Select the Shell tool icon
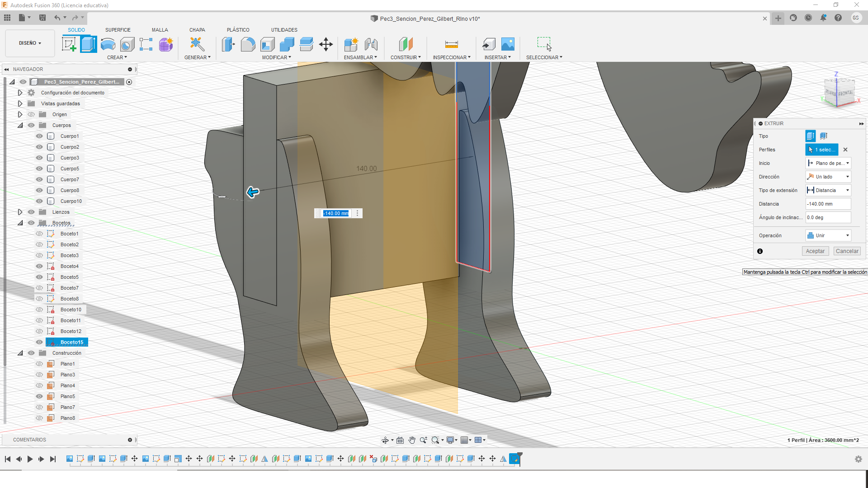 tap(268, 44)
